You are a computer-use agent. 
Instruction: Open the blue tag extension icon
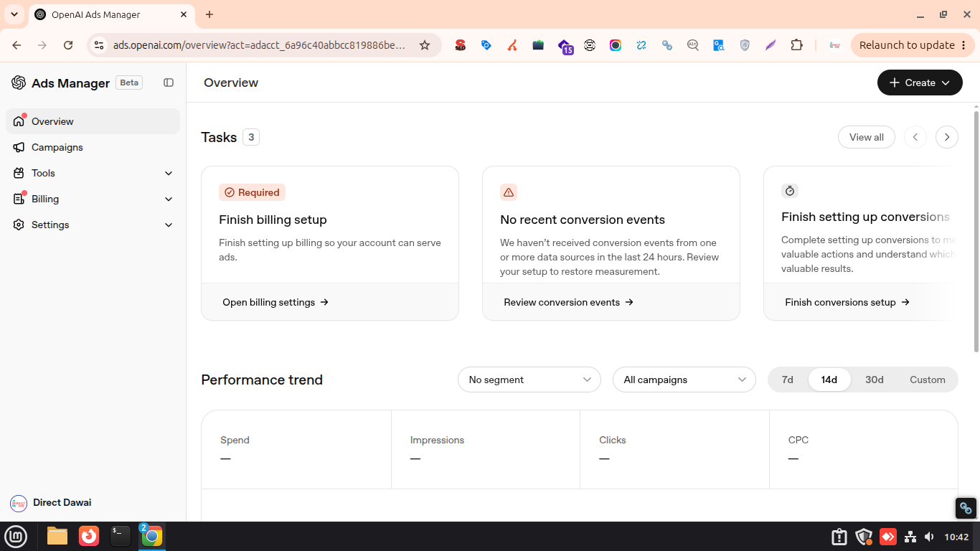[486, 45]
